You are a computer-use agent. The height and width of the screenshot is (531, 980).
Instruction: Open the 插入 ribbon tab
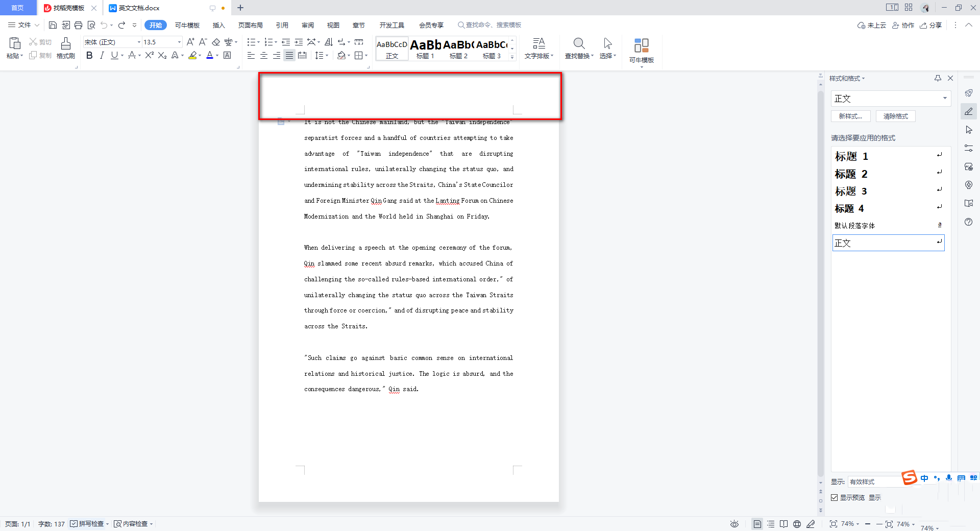click(218, 25)
